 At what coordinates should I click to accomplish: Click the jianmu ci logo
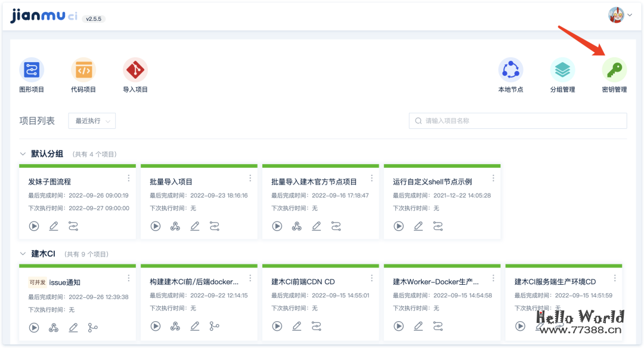[x=44, y=16]
